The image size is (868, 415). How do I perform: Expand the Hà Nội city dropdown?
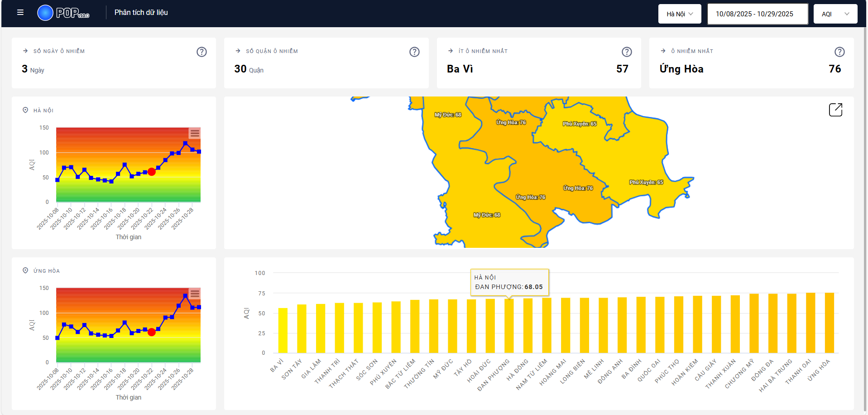(x=679, y=14)
